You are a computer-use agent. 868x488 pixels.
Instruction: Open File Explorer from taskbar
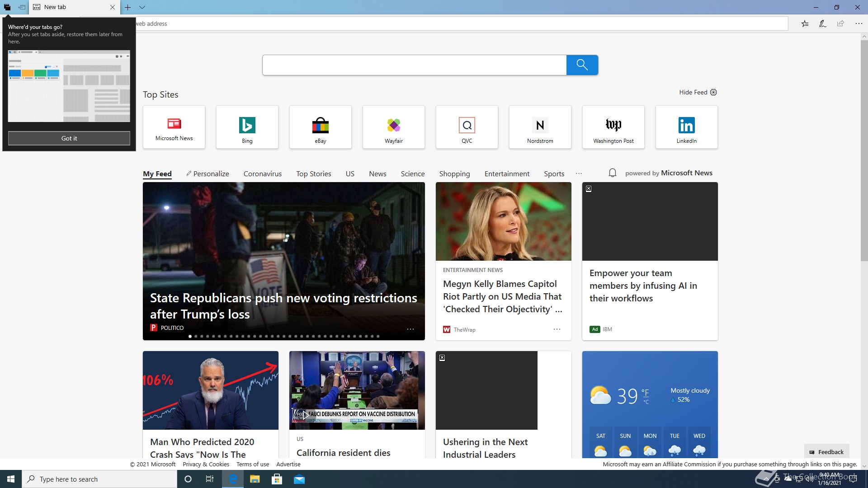click(x=255, y=479)
